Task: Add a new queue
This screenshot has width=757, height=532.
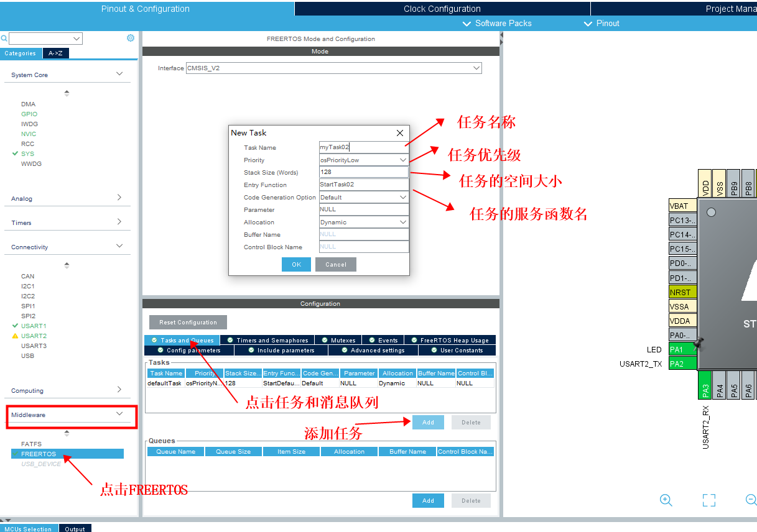Action: point(428,500)
